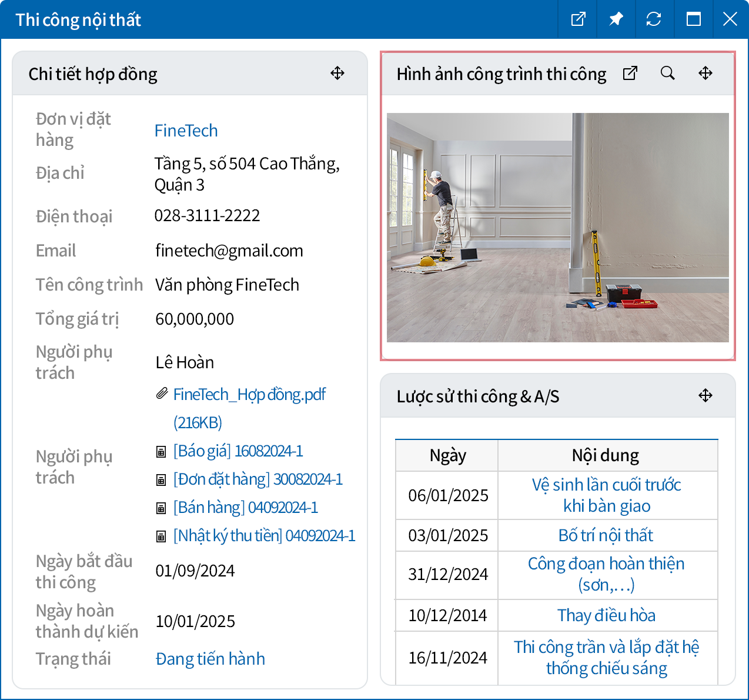Open Nhật ký thu tiền 04092024-1 slip
This screenshot has height=700, width=749.
264,536
